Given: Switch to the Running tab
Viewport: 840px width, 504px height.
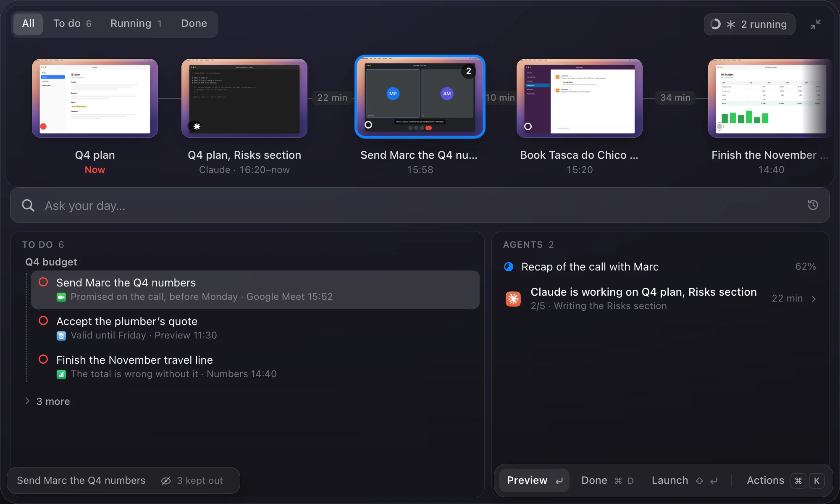Looking at the screenshot, I should [x=136, y=24].
